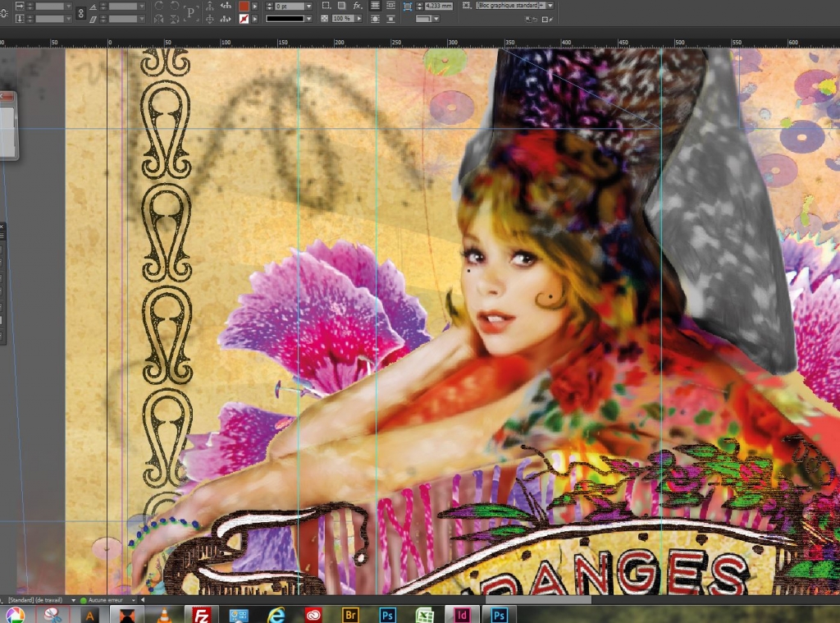Screen dimensions: 840x623
Task: Click the width stepper arrows
Action: (x=30, y=7)
